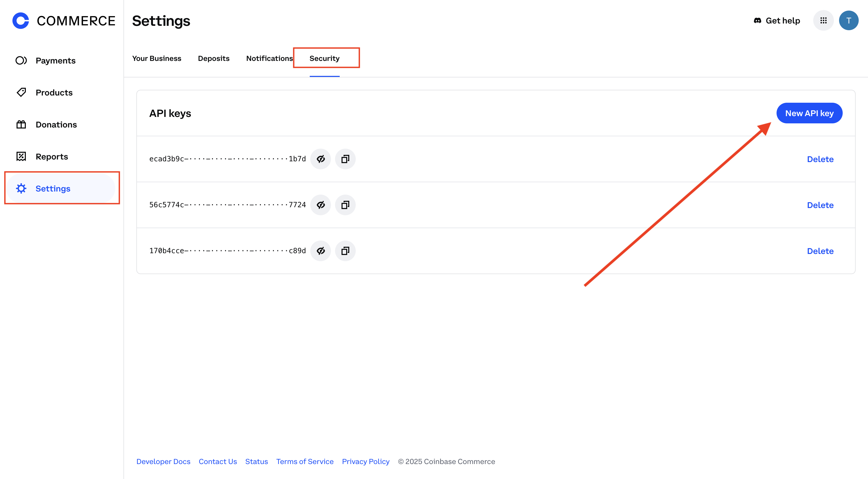Select the Payments icon in the sidebar
Viewport: 868px width, 479px height.
pos(21,60)
